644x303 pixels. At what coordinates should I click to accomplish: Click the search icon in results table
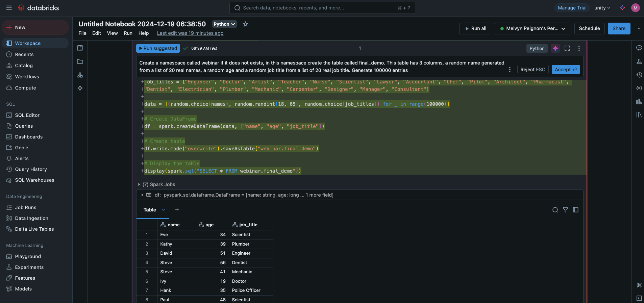click(555, 210)
